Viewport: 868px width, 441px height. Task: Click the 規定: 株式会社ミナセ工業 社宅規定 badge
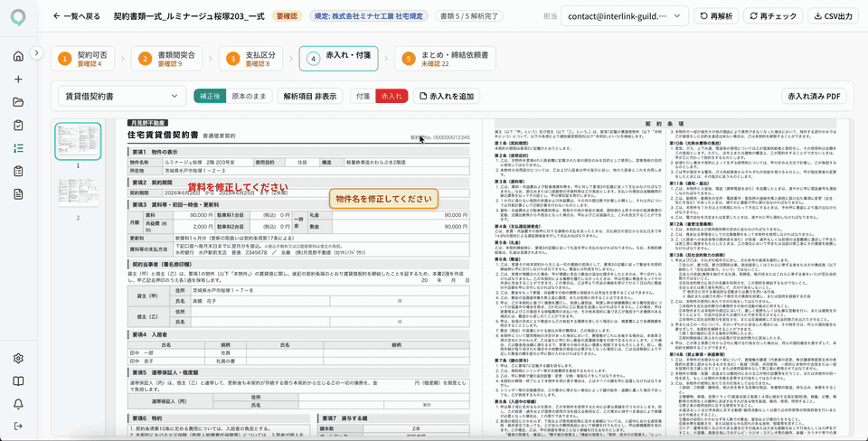pyautogui.click(x=369, y=16)
